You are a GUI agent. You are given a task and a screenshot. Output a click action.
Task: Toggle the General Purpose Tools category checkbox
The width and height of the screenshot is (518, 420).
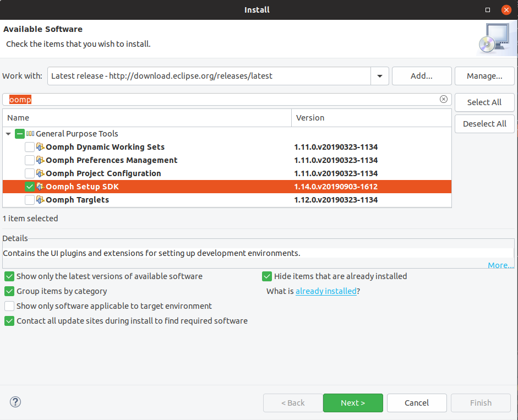pos(20,134)
